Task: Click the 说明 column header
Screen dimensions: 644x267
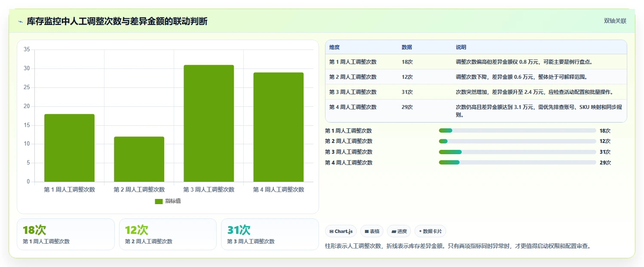Action: point(461,47)
